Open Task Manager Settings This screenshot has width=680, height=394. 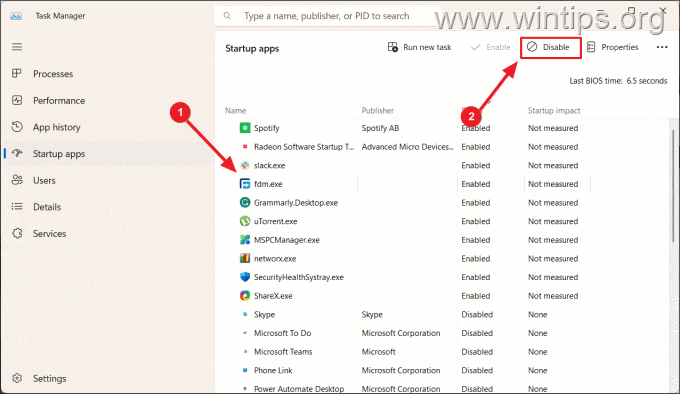tap(49, 378)
